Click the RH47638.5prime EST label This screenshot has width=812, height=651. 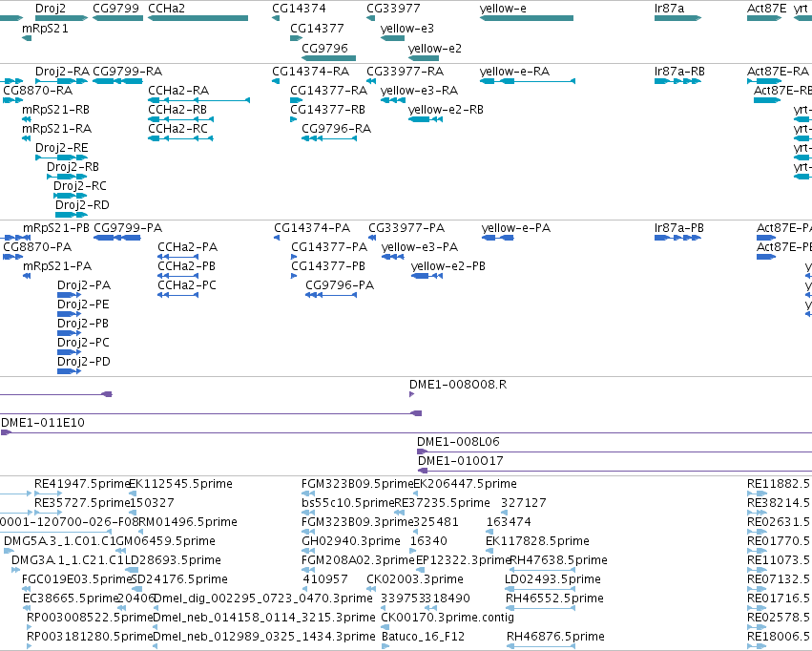tap(559, 560)
